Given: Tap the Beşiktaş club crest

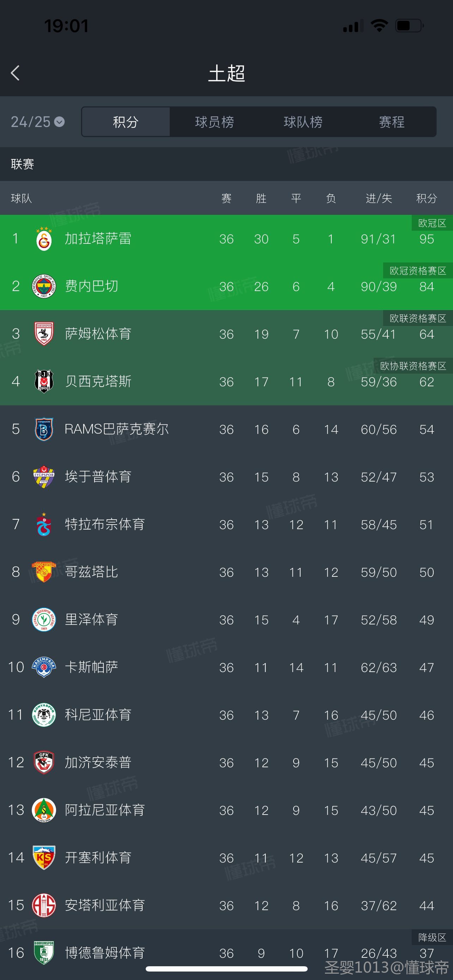Looking at the screenshot, I should [x=44, y=382].
